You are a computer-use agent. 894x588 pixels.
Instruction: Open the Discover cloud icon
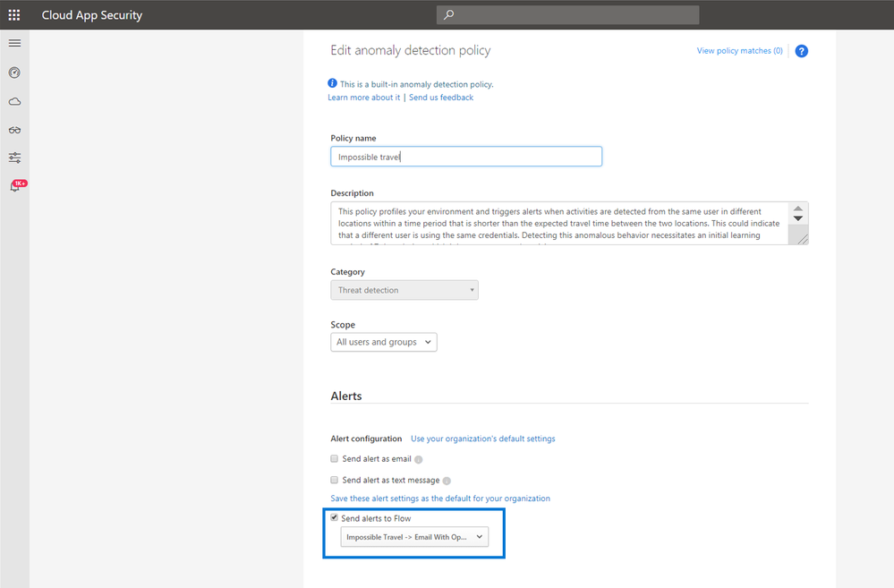[x=15, y=101]
